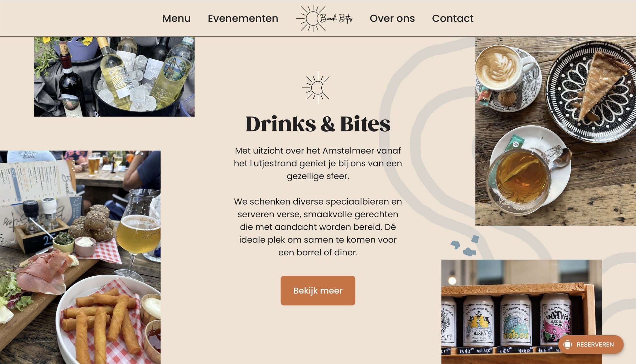
Task: Open the wine bottles in ice bucket photo
Action: pyautogui.click(x=114, y=77)
